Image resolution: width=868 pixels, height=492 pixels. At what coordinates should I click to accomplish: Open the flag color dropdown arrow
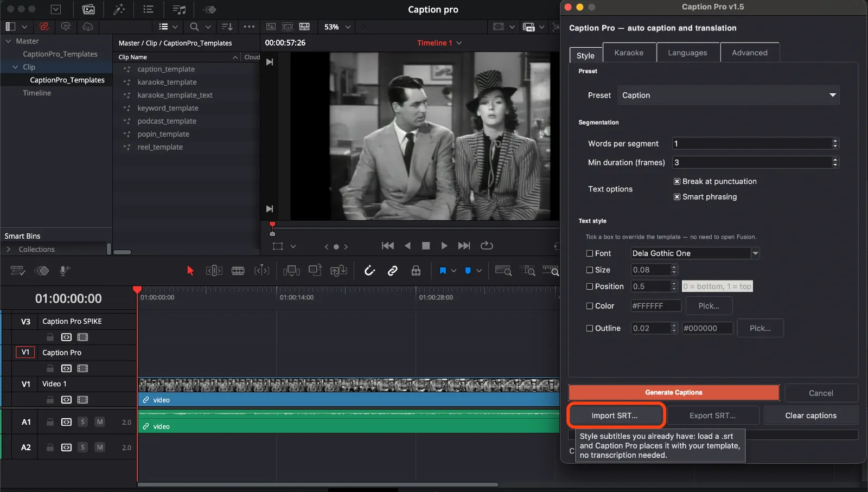click(454, 271)
